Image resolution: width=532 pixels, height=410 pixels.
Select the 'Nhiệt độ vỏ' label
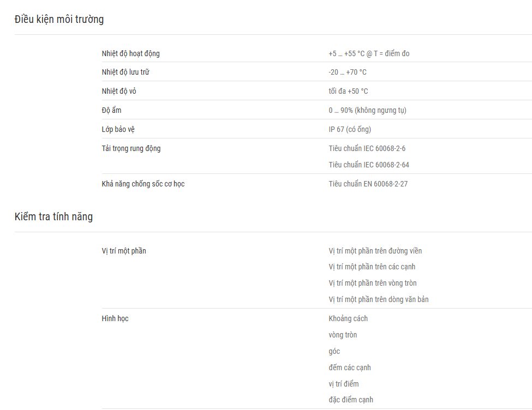click(x=119, y=91)
